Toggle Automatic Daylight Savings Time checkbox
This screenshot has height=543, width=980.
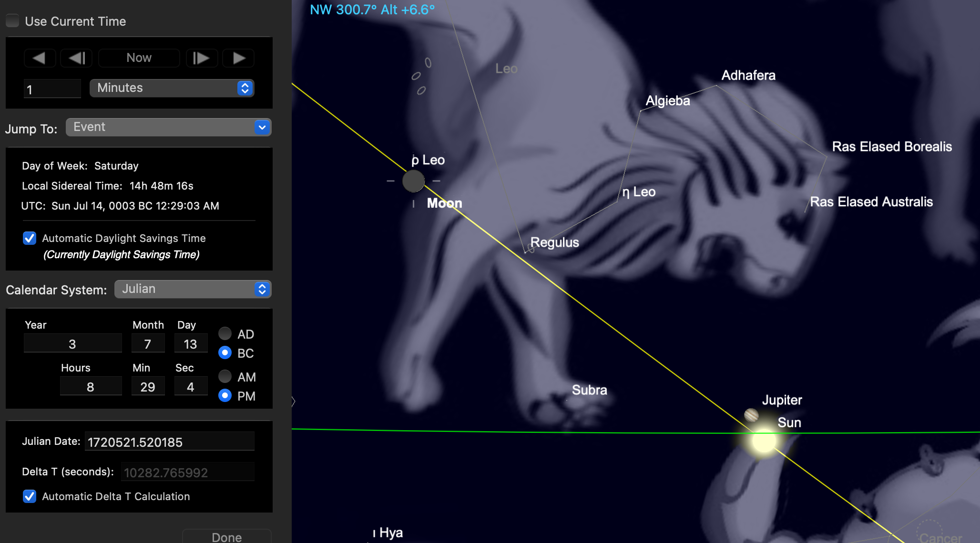coord(30,238)
